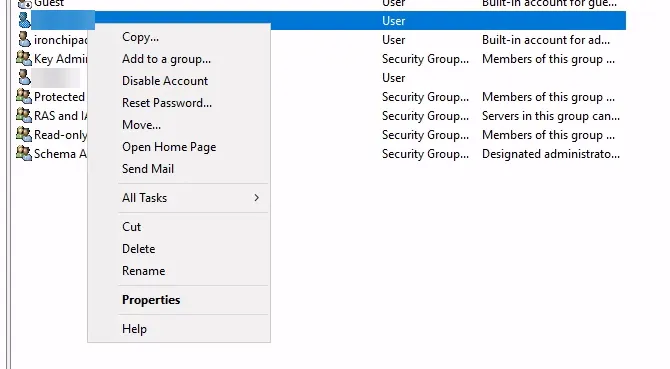Click the ironchipad user icon
Viewport: 670px width, 369px height.
coord(24,39)
